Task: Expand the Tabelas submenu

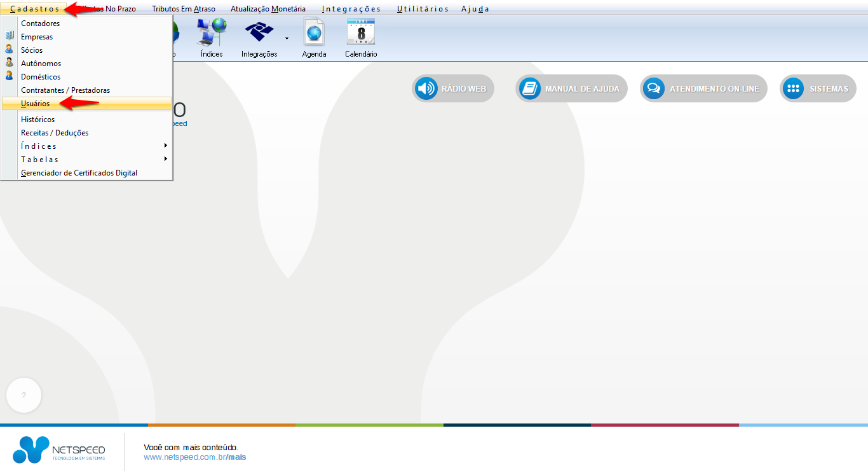Action: coord(165,159)
